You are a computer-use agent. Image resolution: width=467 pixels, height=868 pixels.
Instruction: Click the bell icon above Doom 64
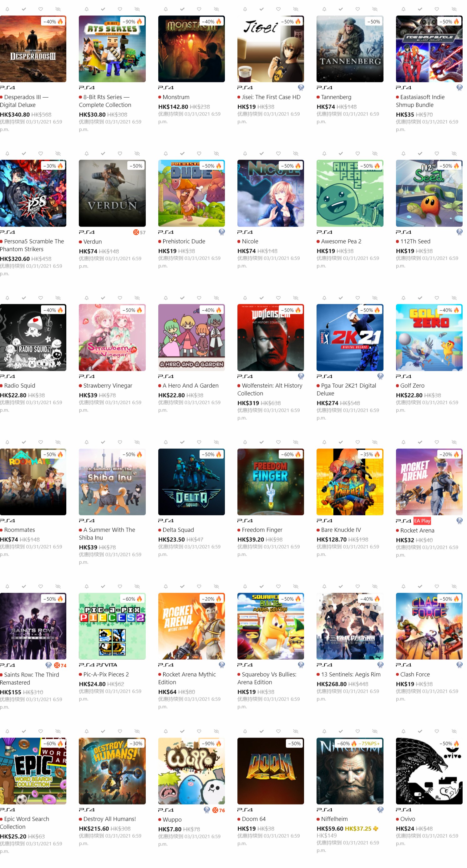tap(245, 731)
